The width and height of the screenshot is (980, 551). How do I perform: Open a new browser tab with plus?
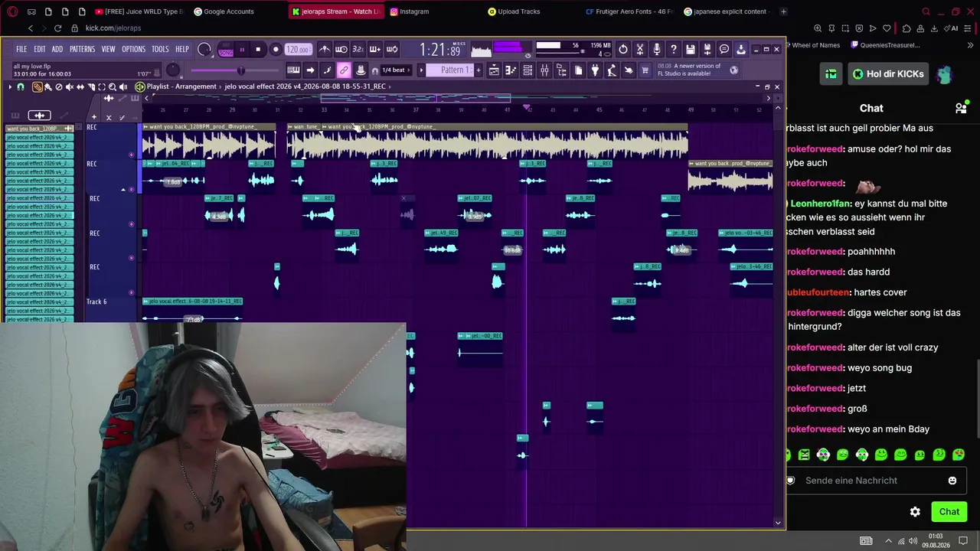click(783, 11)
